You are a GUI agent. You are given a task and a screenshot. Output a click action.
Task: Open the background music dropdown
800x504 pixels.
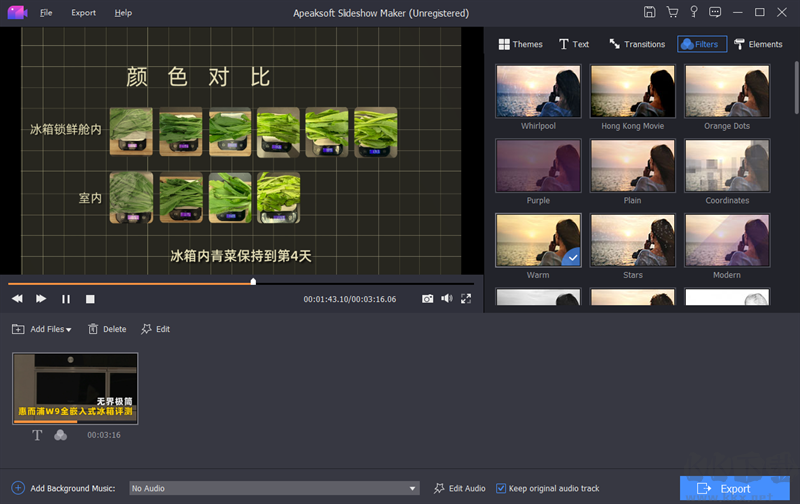pos(413,488)
